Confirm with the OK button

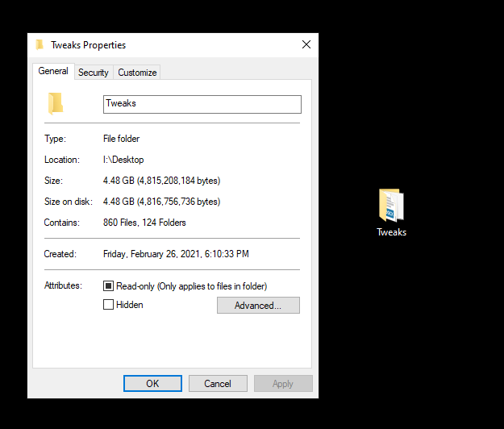point(152,384)
